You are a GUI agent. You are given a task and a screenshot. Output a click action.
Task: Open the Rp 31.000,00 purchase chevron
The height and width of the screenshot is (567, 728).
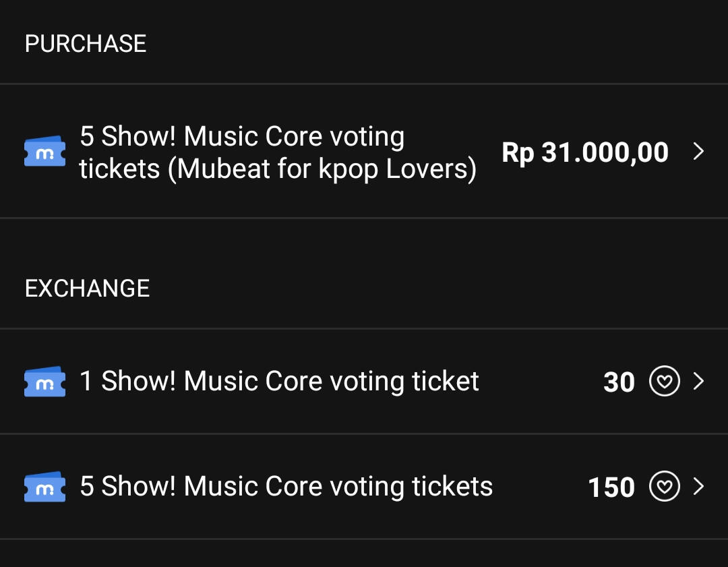click(x=698, y=151)
